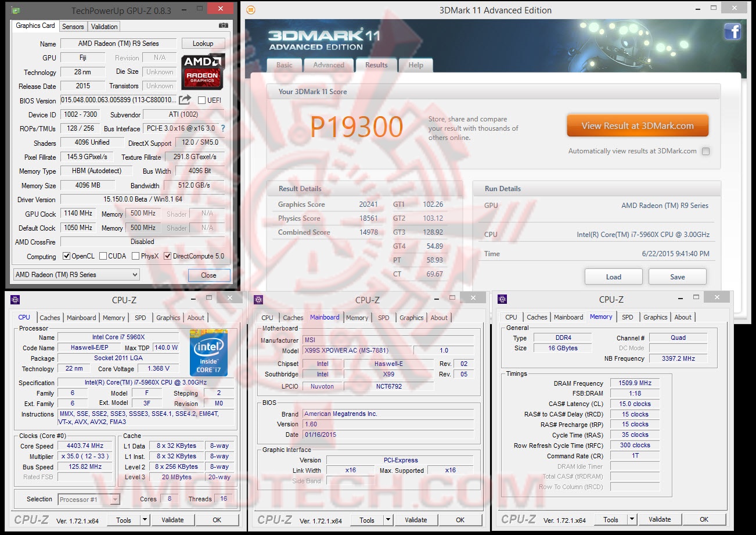Click the GPU-Z title bar app icon

point(16,10)
